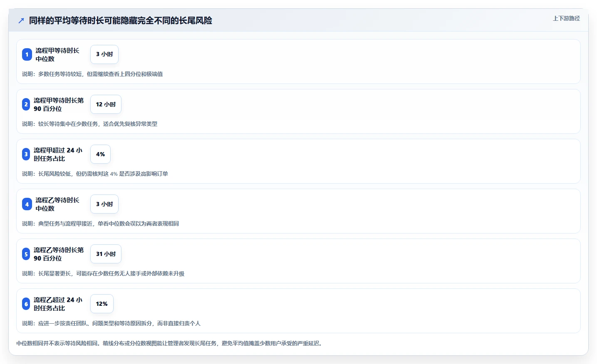
Task: Click the note 较长等待集中在少数任务
Action: point(90,124)
